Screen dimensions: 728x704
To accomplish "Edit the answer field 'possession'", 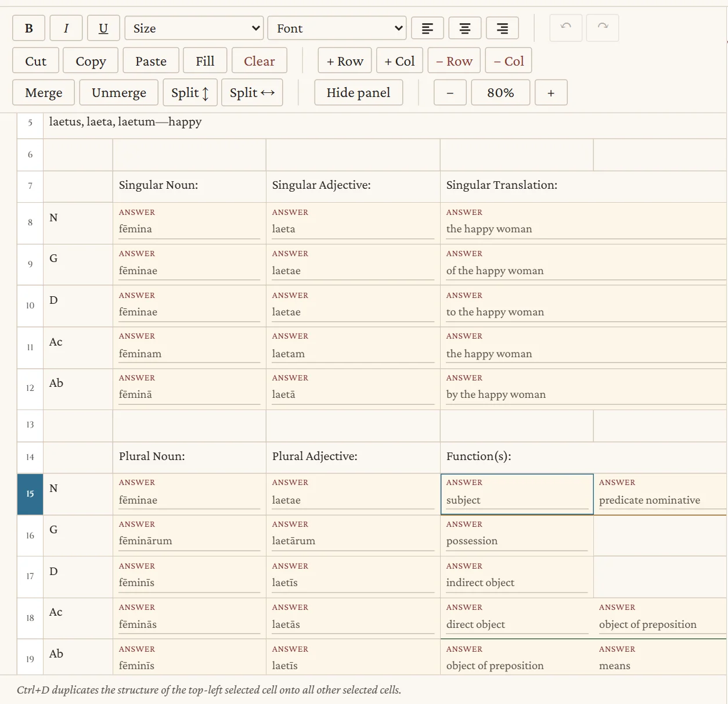I will 517,541.
